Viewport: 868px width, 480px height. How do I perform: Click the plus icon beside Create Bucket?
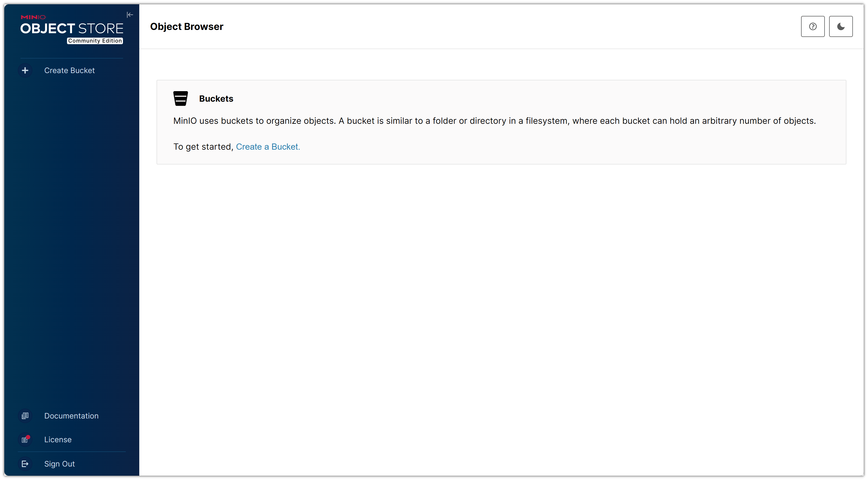click(25, 70)
